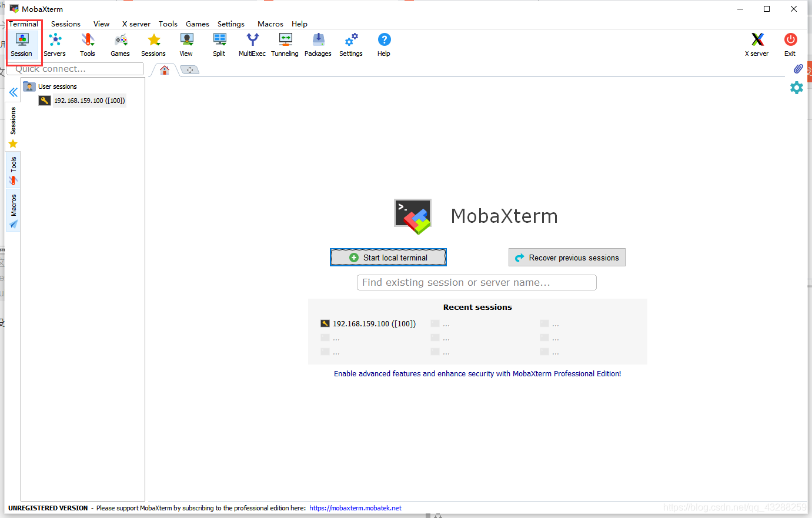Screen dimensions: 812x518
Task: Enable MultiExec mode icon
Action: [x=252, y=45]
